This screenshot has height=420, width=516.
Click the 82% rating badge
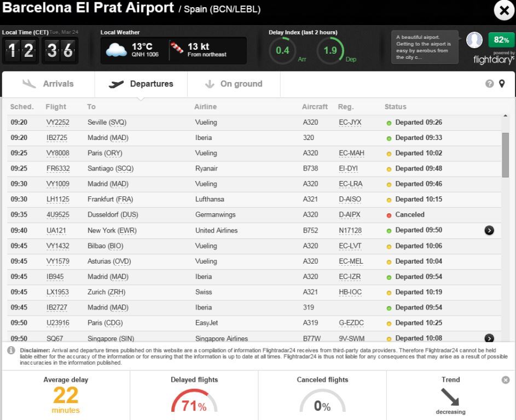click(x=501, y=40)
